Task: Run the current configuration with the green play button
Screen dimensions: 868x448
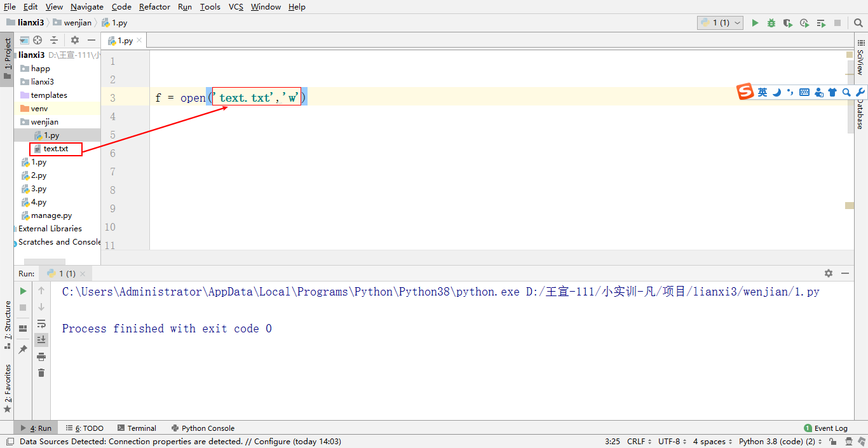Action: click(x=755, y=23)
